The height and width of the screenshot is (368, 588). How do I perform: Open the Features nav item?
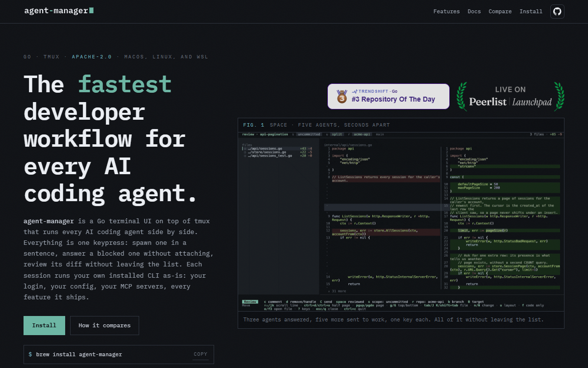tap(446, 11)
